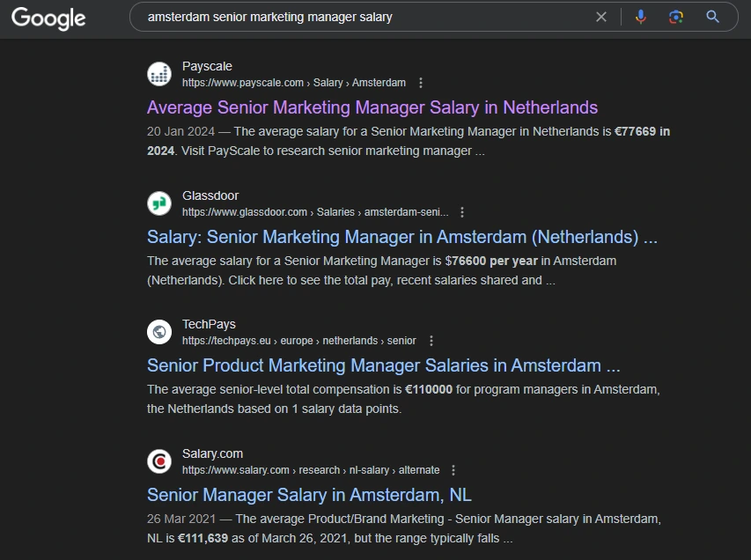751x560 pixels.
Task: Click the bold €110000 figure
Action: [x=429, y=389]
